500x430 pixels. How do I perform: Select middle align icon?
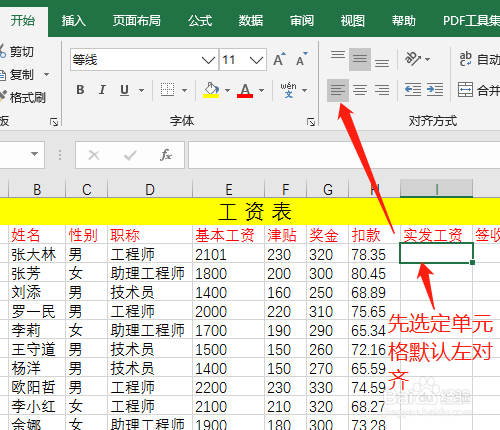coord(360,59)
